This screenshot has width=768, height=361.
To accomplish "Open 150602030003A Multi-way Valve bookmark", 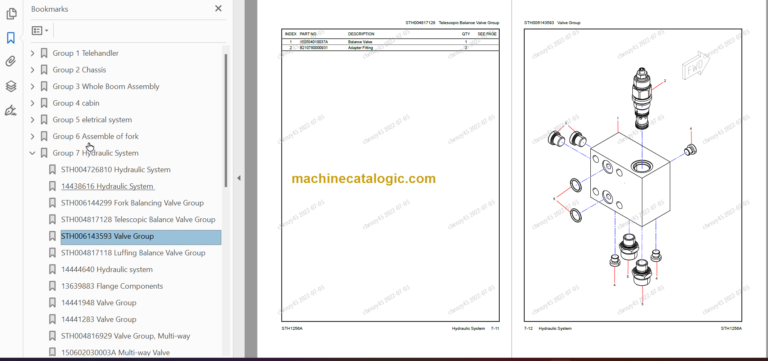I will click(115, 352).
